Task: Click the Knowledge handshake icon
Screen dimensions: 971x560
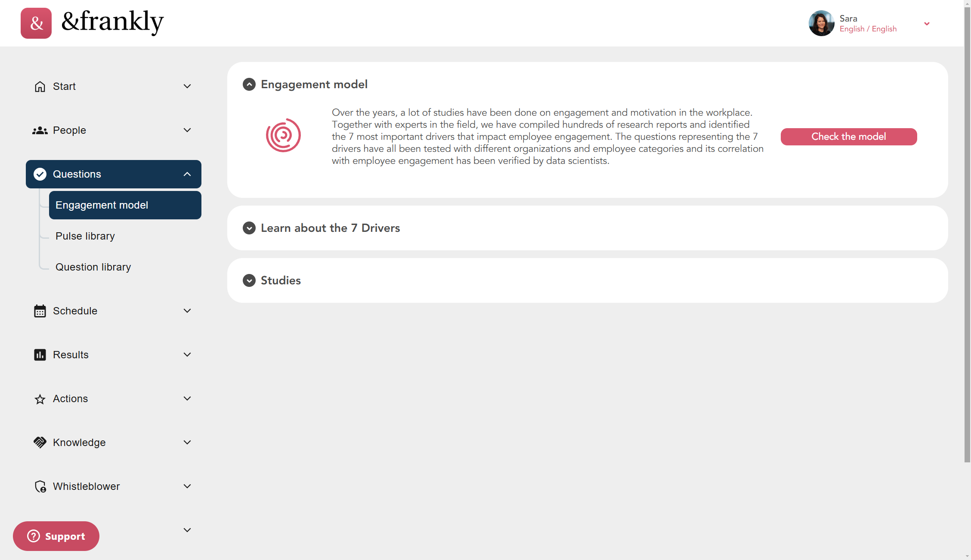Action: (40, 443)
